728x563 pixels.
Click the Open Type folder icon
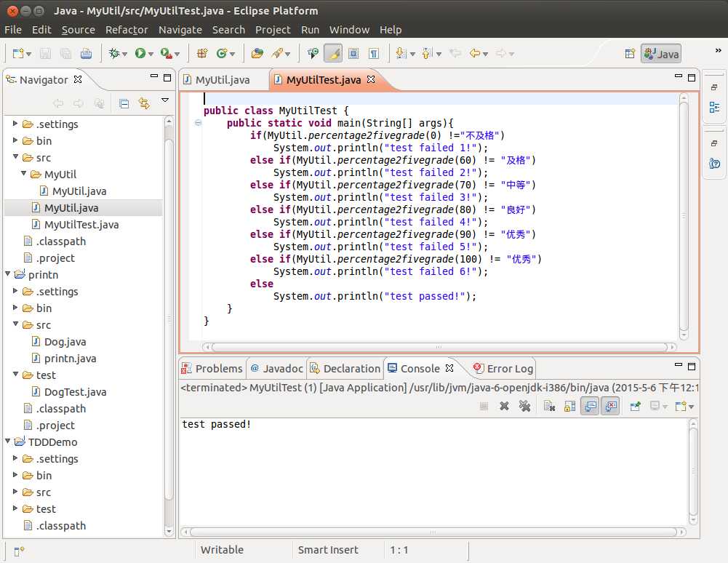(257, 53)
